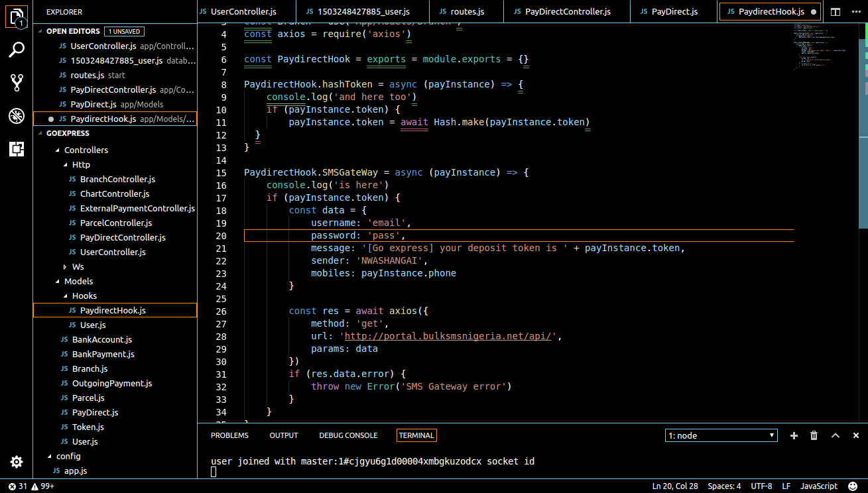868x493 pixels.
Task: Open the Extensions view icon
Action: click(x=17, y=149)
